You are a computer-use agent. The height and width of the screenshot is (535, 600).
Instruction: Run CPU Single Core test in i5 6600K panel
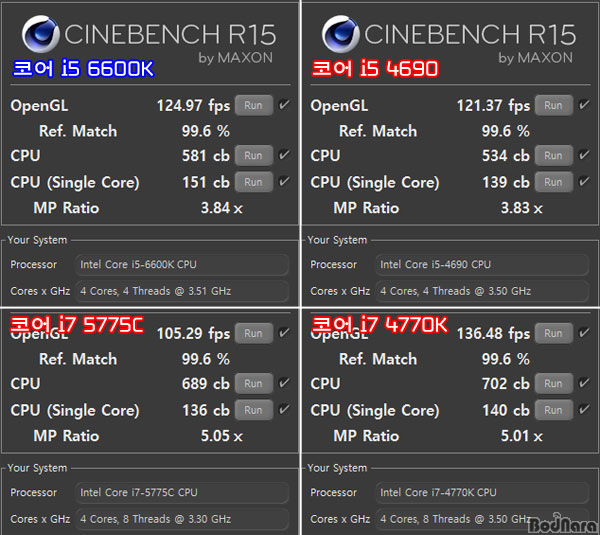254,182
